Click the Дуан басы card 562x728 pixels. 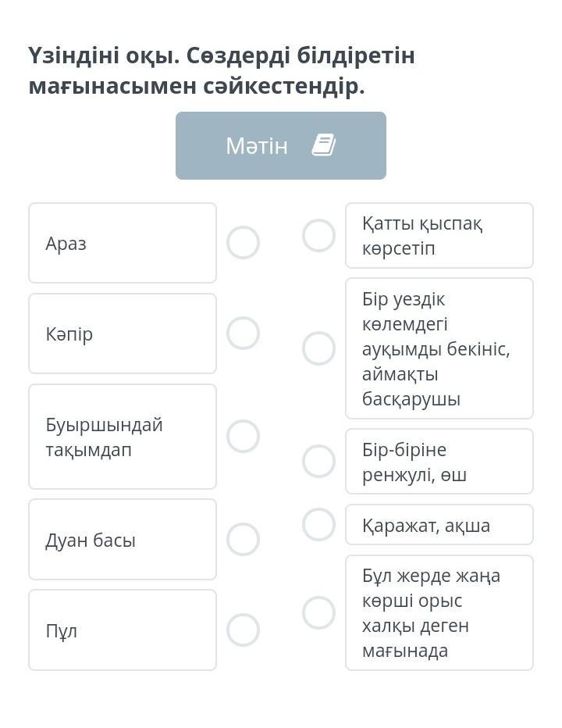click(x=123, y=540)
